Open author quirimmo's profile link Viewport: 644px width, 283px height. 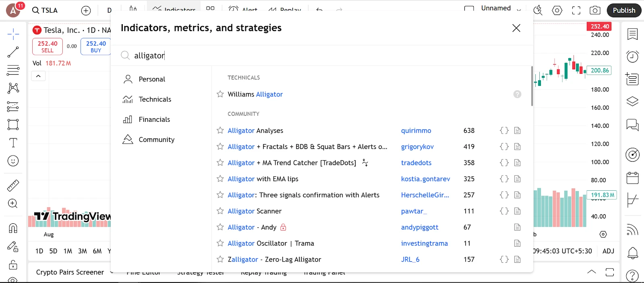[416, 131]
